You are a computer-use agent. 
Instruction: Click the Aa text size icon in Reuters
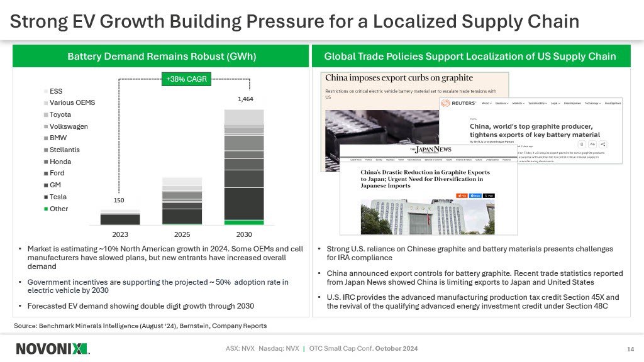[592, 145]
